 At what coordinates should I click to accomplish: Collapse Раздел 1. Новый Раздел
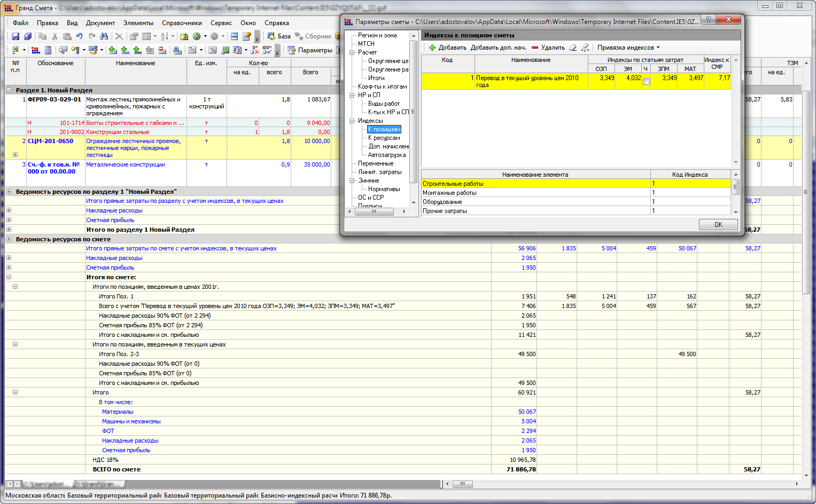tap(9, 90)
